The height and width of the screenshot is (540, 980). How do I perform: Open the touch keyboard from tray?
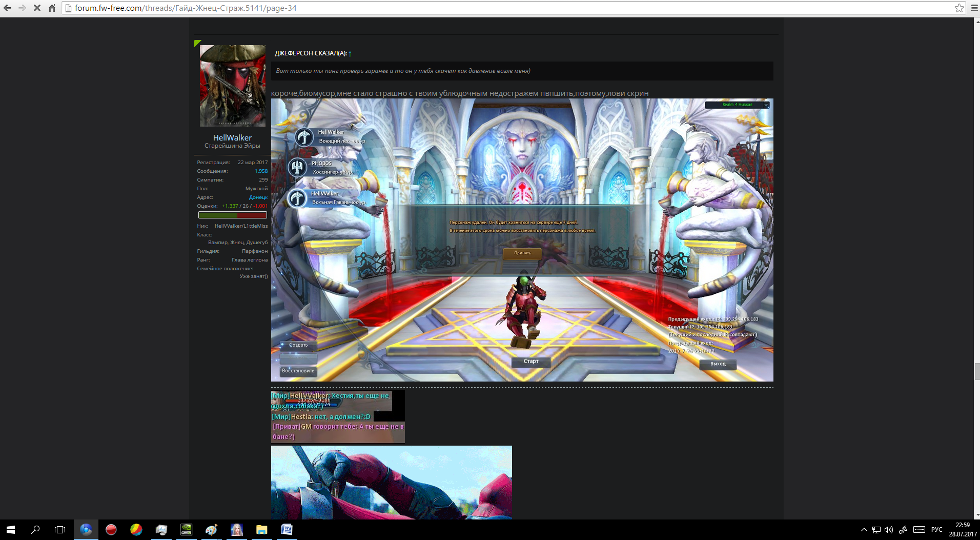coord(919,530)
